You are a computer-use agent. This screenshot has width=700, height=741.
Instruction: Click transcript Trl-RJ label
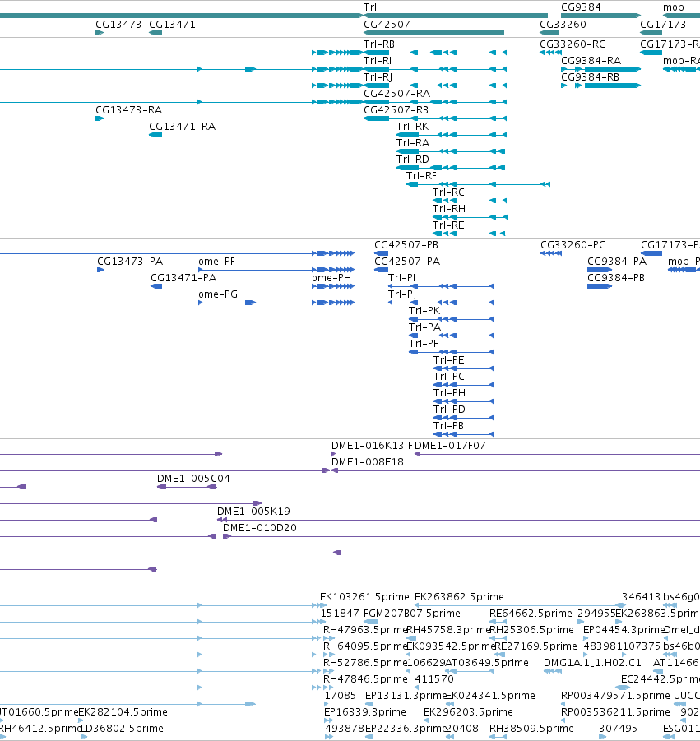click(x=378, y=77)
